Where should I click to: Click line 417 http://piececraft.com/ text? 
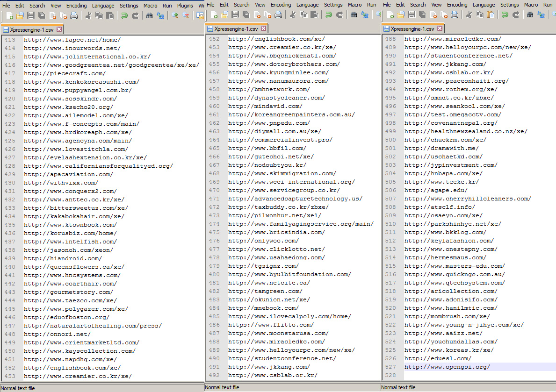pyautogui.click(x=65, y=73)
